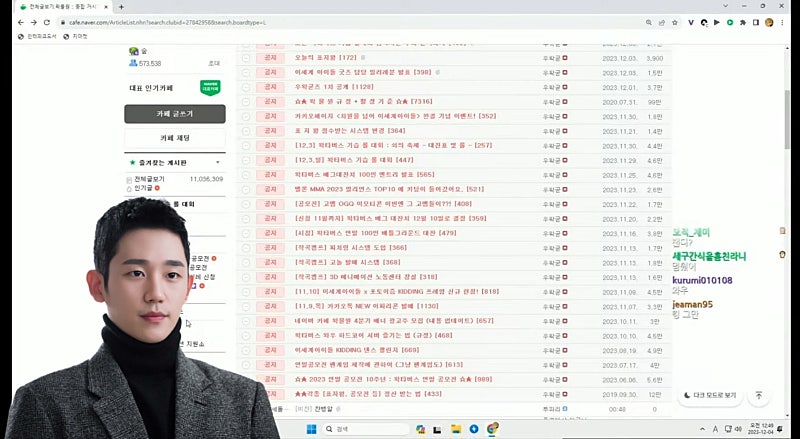Screen dimensions: 800x439
Task: Click the 카페 글쓰기 write button
Action: (175, 114)
